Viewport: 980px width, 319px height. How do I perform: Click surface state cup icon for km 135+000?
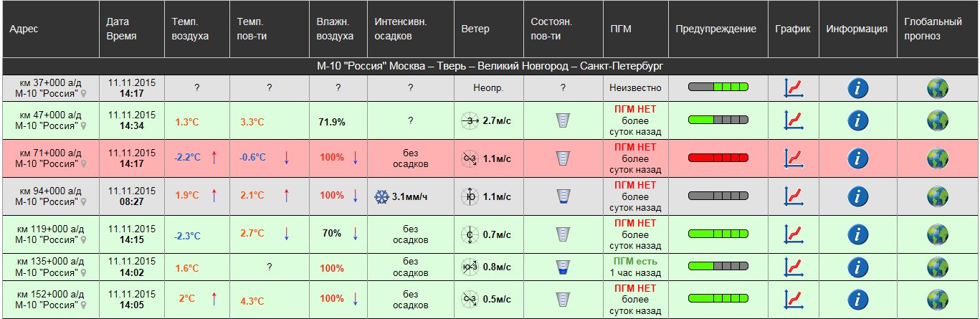563,268
